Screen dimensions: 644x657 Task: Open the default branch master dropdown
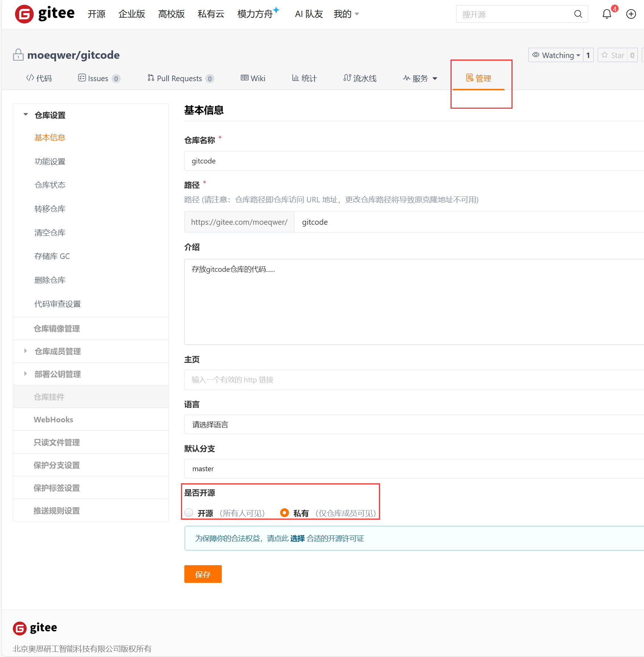click(x=414, y=469)
